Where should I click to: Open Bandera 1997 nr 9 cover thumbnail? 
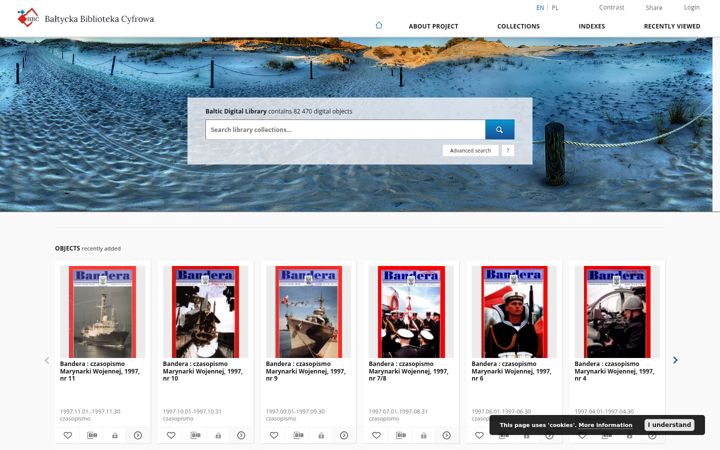309,312
